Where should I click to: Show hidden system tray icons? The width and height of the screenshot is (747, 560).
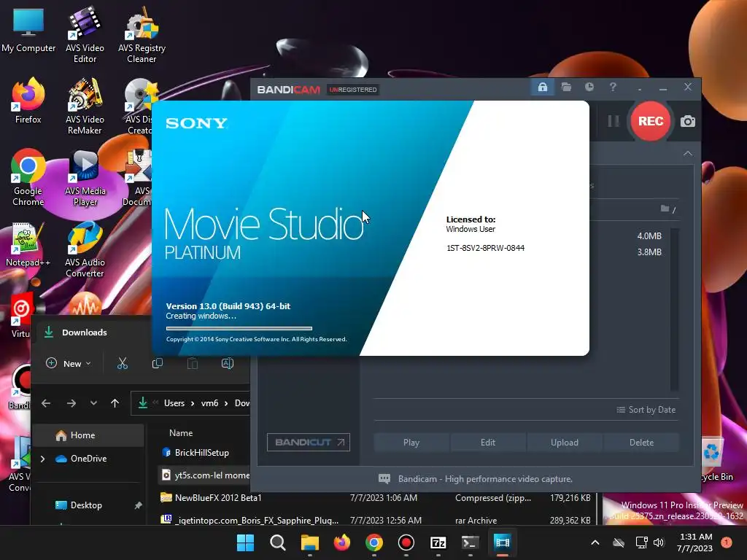tap(595, 542)
